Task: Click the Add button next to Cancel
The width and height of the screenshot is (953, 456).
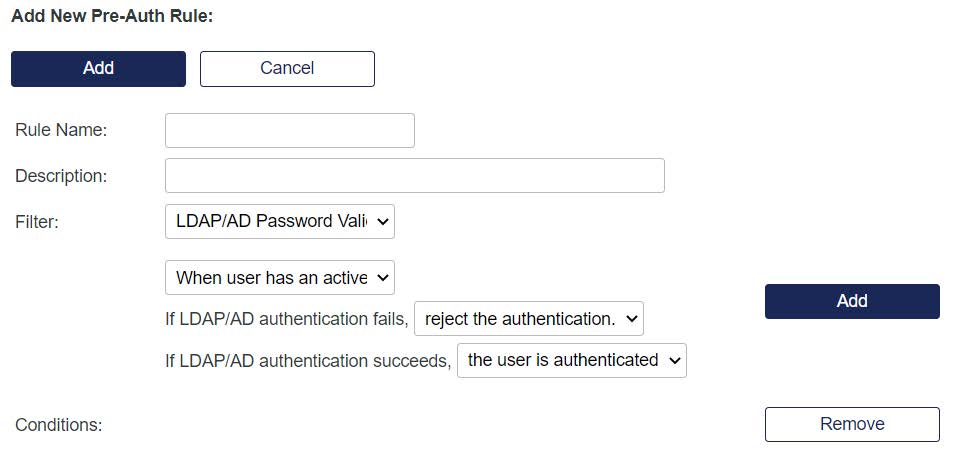Action: [98, 69]
